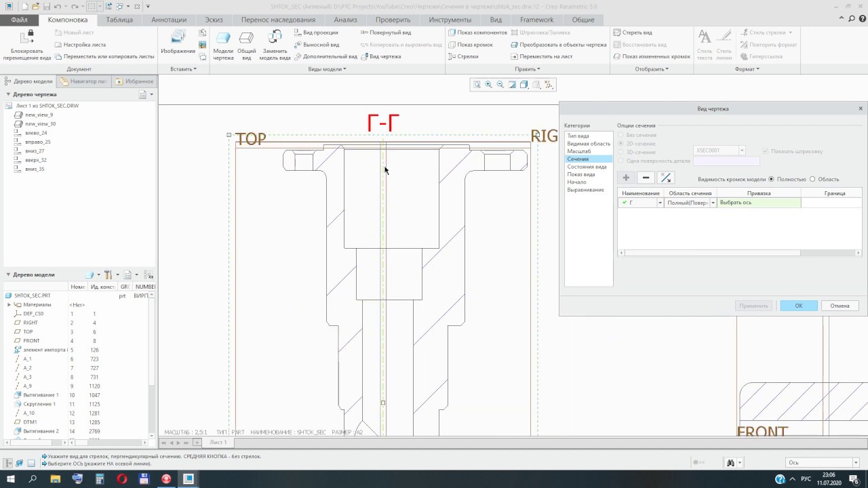Click the undo arrow in quick access toolbar
Screen dimensions: 868x488
pos(58,6)
